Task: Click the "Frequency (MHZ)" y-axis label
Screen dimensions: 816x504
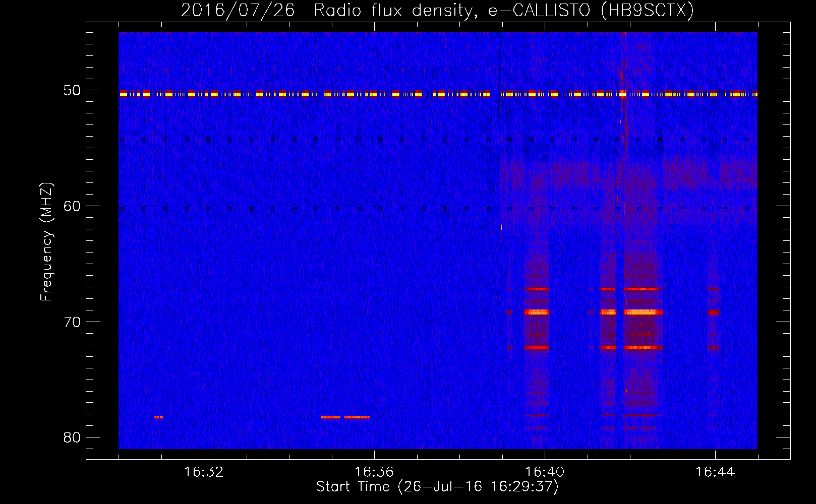Action: tap(46, 242)
